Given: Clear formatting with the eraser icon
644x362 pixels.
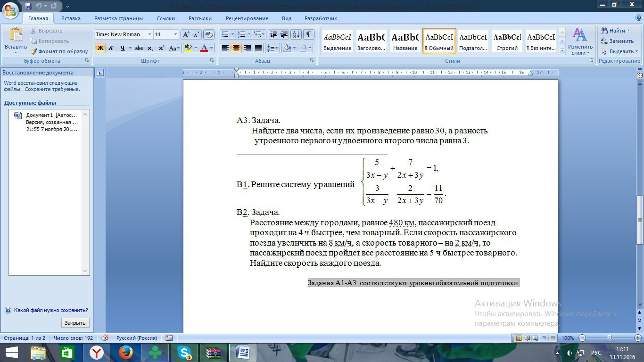Looking at the screenshot, I should click(x=208, y=34).
